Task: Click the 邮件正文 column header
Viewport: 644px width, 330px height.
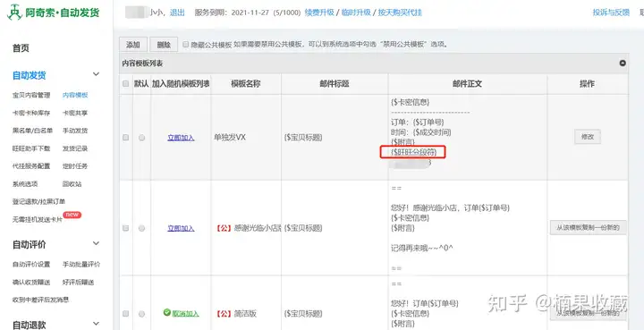Action: pos(468,84)
